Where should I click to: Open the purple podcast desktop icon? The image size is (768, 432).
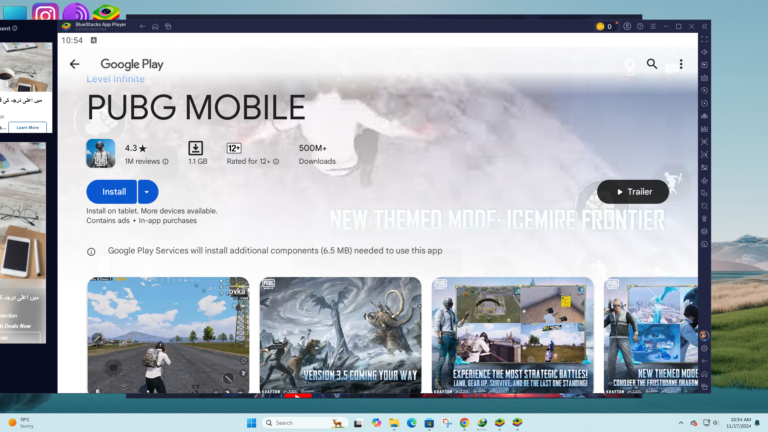[x=75, y=13]
